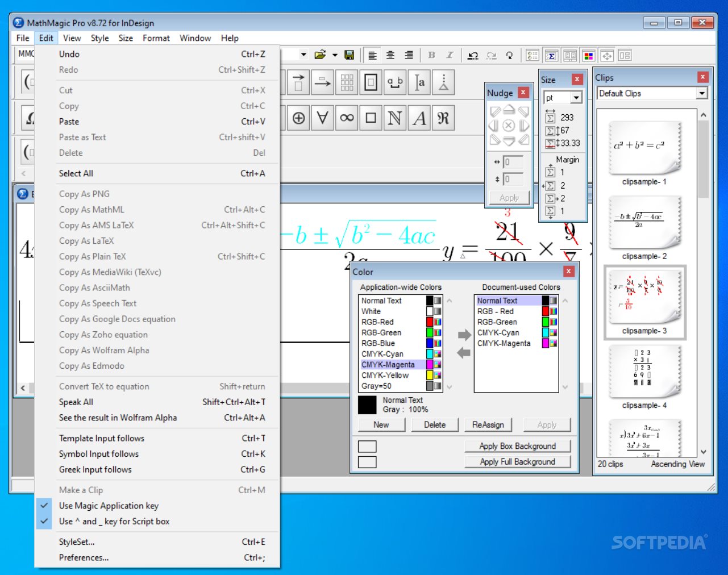Close the Color panel
The height and width of the screenshot is (575, 728).
point(568,272)
